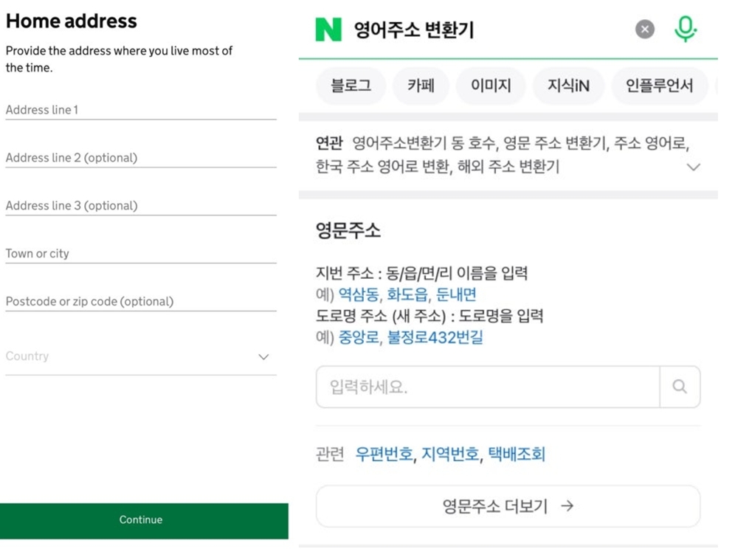This screenshot has width=738, height=560.
Task: Click the 도로명 주소 (새 주소) instruction line
Action: tap(430, 316)
